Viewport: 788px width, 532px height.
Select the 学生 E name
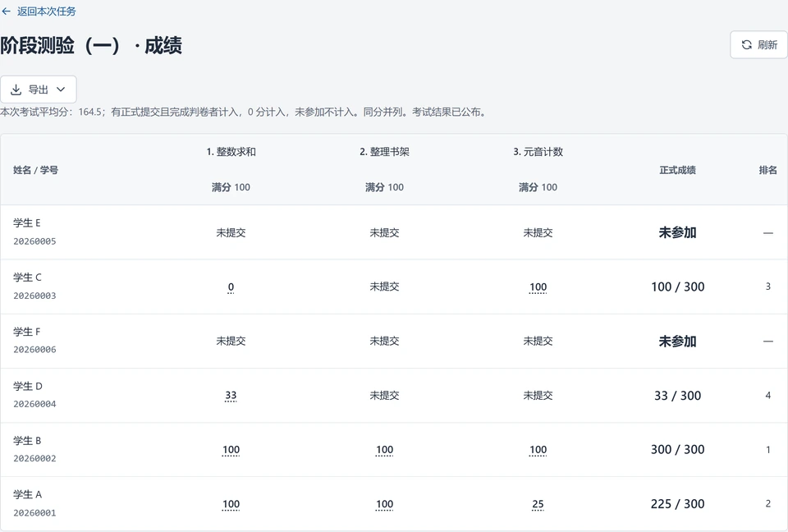[x=27, y=222]
